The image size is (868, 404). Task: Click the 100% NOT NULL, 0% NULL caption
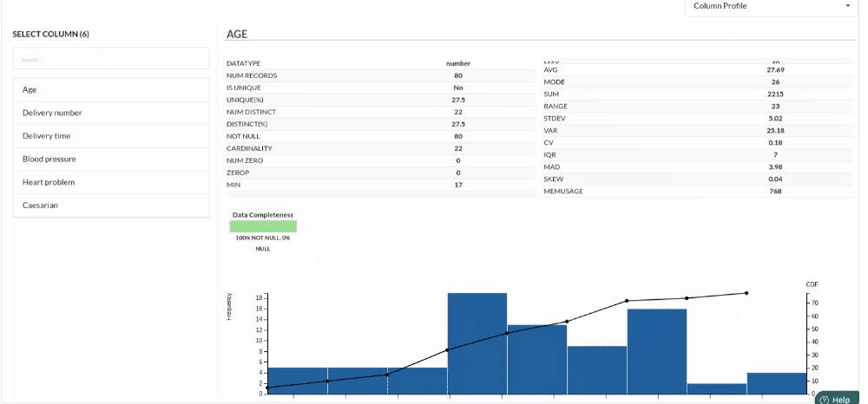pyautogui.click(x=263, y=243)
